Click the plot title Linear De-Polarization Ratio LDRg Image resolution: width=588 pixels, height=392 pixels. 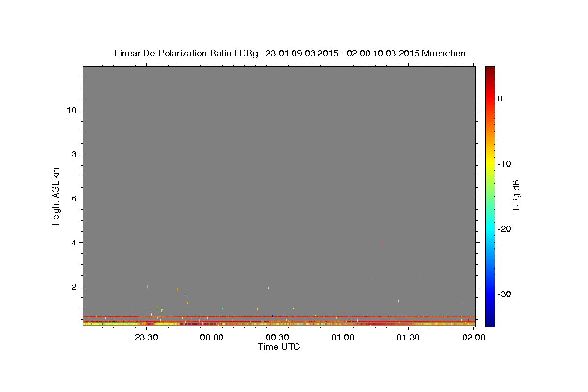[x=186, y=53]
